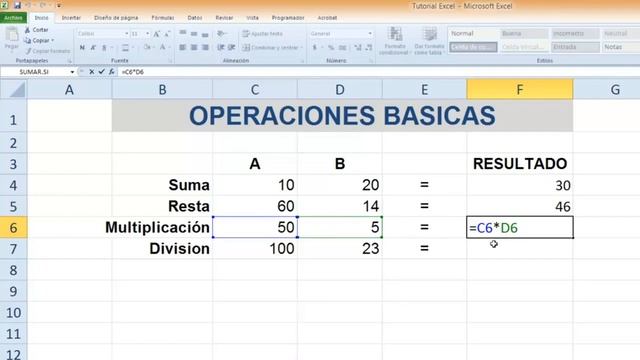Click Combinar y centrar button

point(271,48)
